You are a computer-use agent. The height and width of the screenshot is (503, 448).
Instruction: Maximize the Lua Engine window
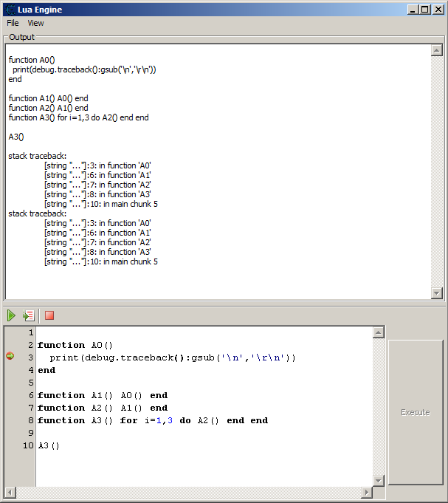(424, 10)
